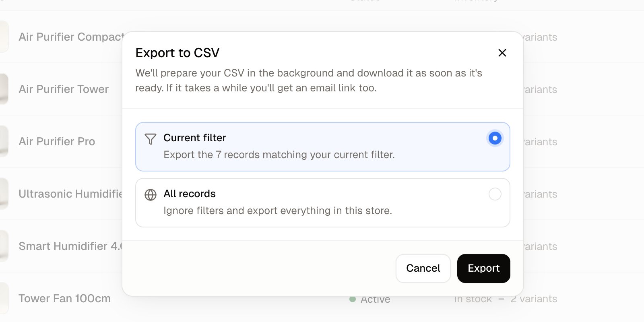
Task: Click the Current filter option title
Action: point(195,138)
